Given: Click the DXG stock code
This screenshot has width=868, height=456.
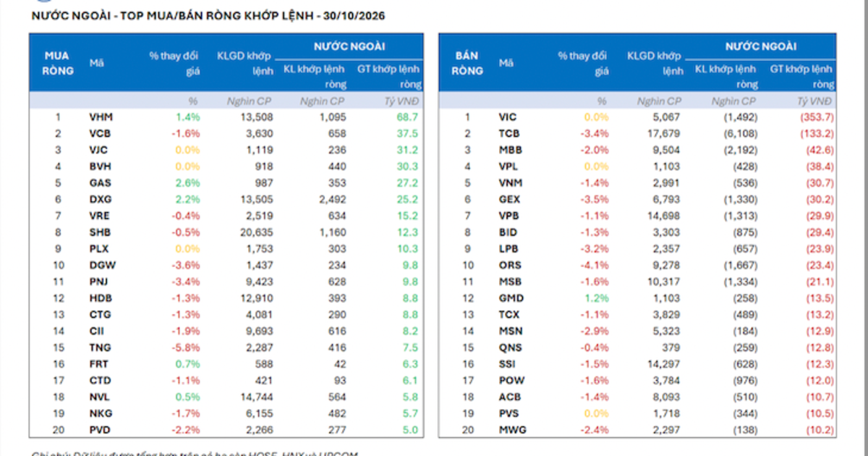Looking at the screenshot, I should coord(101,199).
